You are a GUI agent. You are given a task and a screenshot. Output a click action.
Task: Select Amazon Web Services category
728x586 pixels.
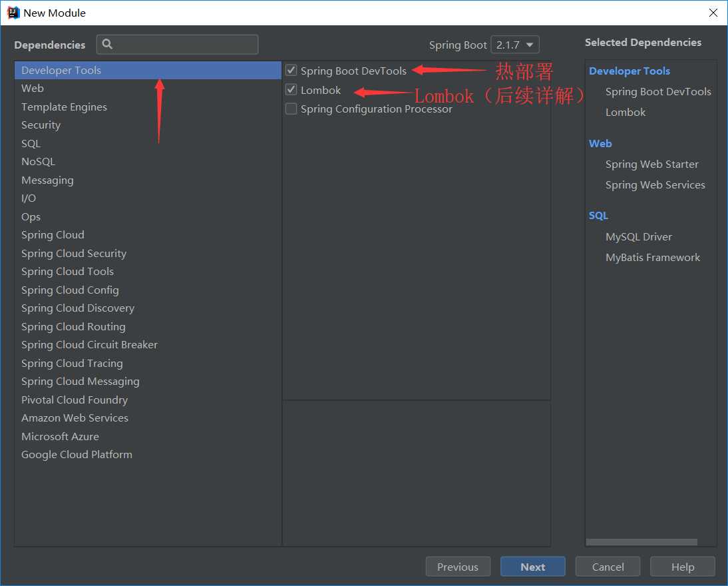click(x=148, y=418)
